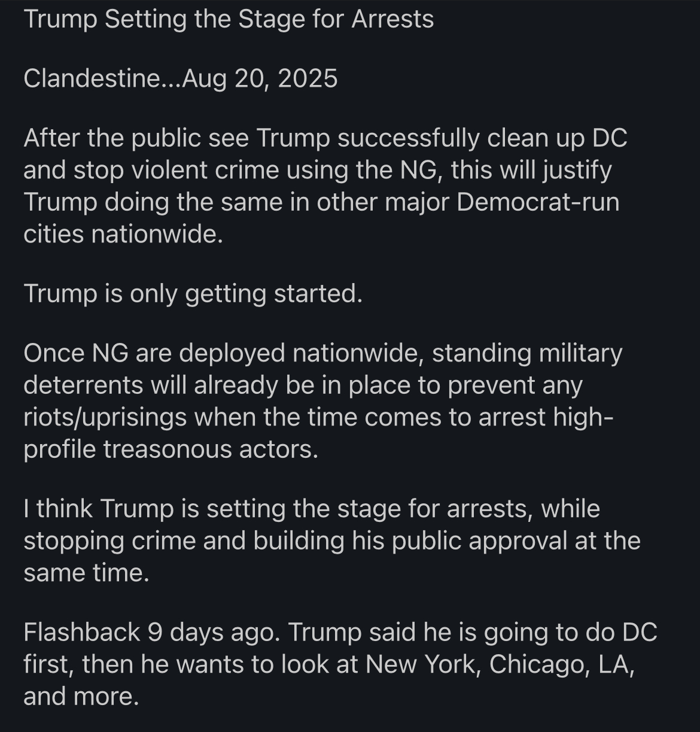This screenshot has height=732, width=700.
Task: Click the word 'Democrat-run' in first paragraph
Action: (538, 202)
